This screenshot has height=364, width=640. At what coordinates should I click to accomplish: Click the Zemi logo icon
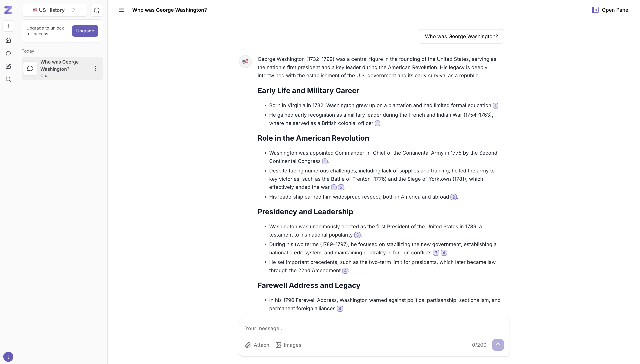[x=8, y=10]
